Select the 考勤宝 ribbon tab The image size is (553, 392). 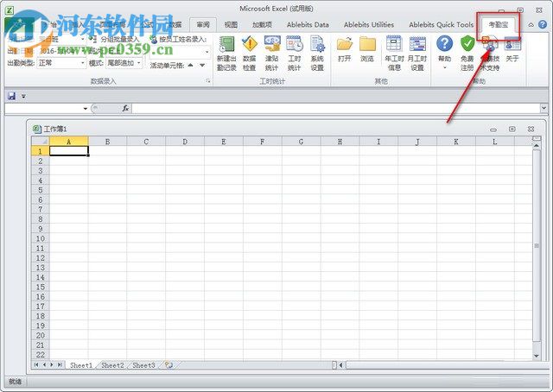pyautogui.click(x=499, y=25)
